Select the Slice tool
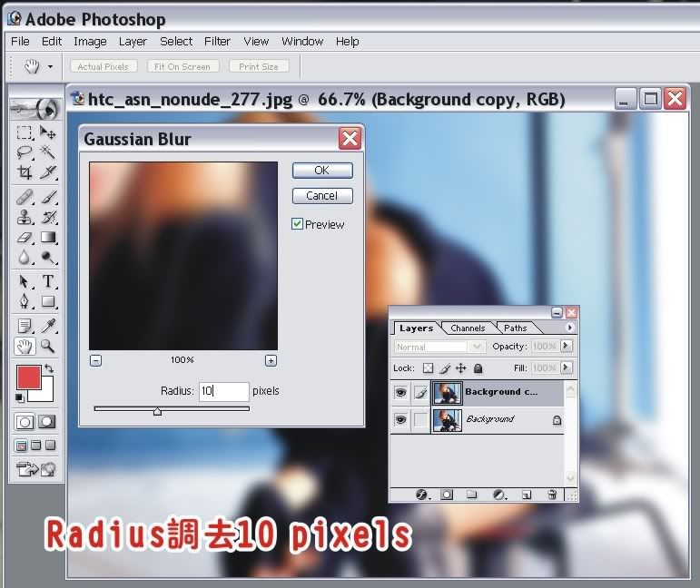Screen dimensions: 700x588 48,172
